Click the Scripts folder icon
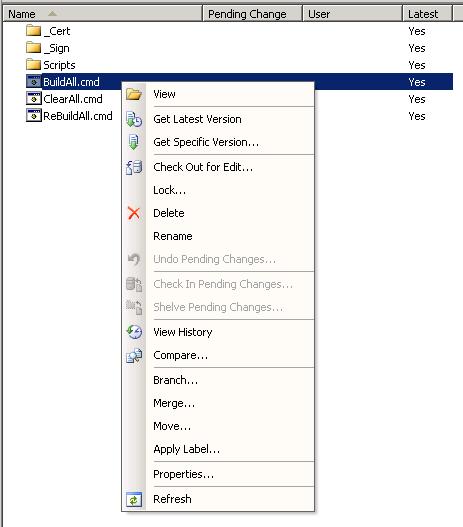 33,64
